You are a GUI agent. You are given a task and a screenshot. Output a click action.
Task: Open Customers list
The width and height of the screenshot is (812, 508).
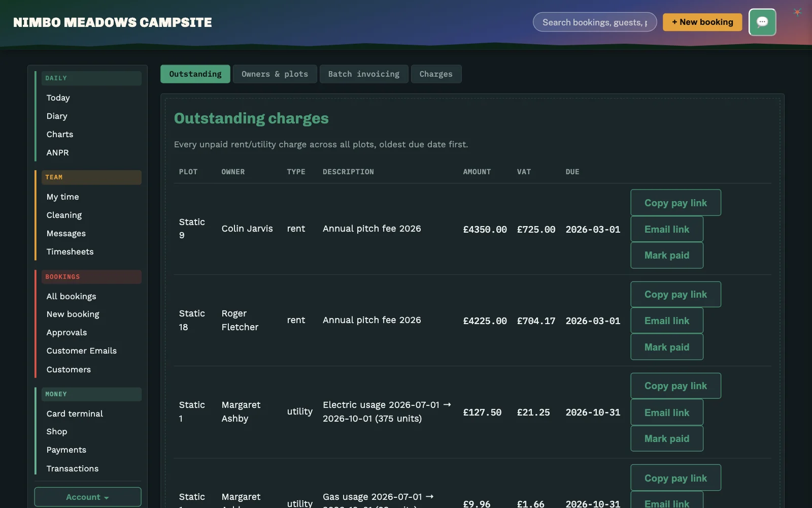tap(69, 369)
